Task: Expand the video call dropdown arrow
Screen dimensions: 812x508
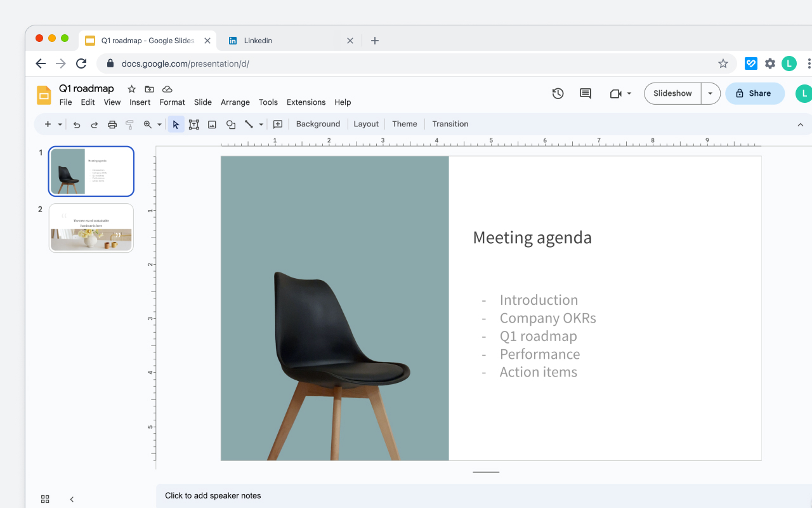Action: click(629, 93)
